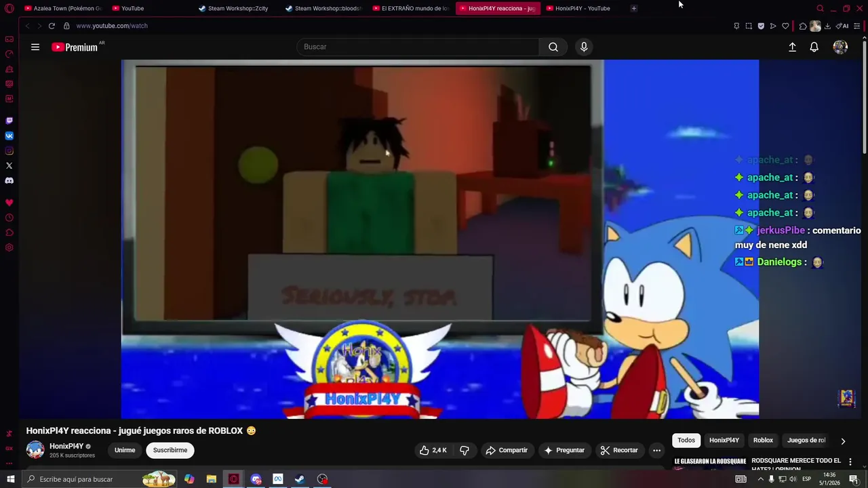868x488 pixels.
Task: Open a new browser tab
Action: (x=633, y=8)
